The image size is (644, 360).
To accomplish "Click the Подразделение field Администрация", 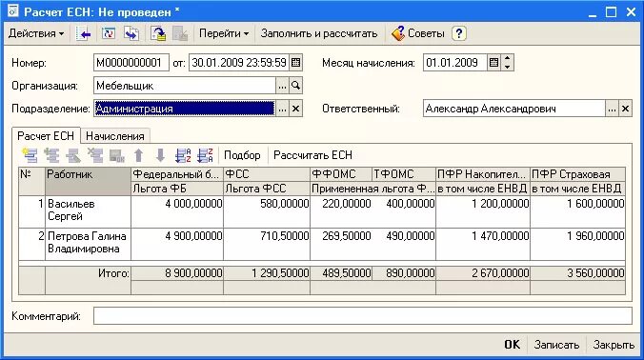I will pos(185,109).
